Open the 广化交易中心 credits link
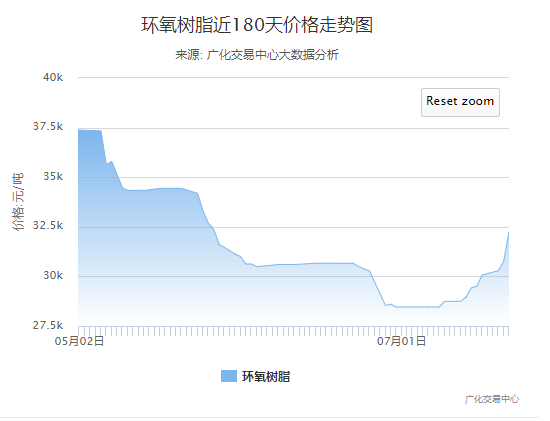Viewport: 550px width, 421px height. click(x=492, y=399)
